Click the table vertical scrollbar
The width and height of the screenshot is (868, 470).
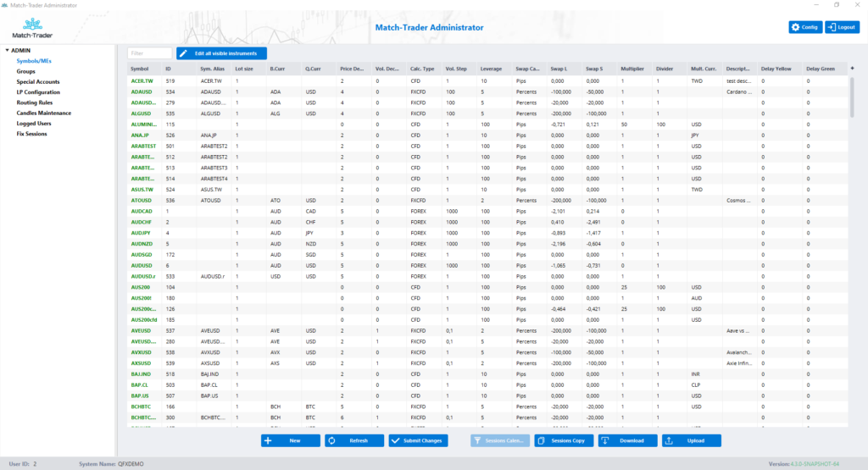(852, 97)
